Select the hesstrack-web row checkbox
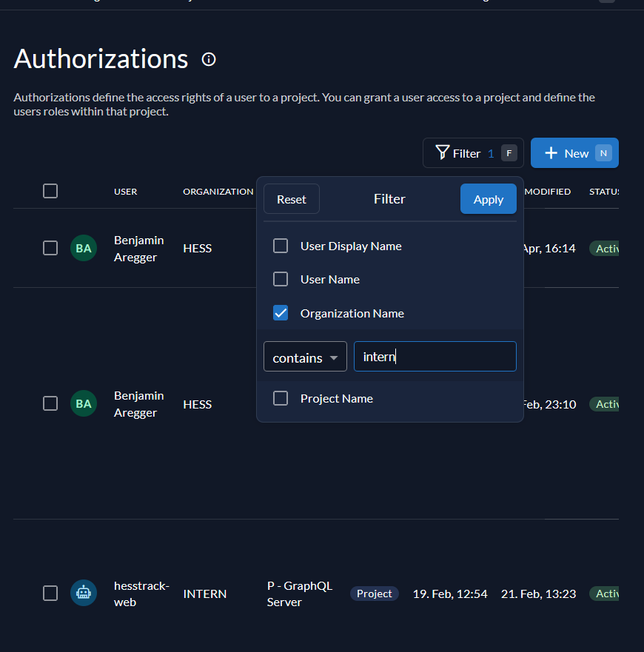Screen dimensions: 644x652 [50, 593]
